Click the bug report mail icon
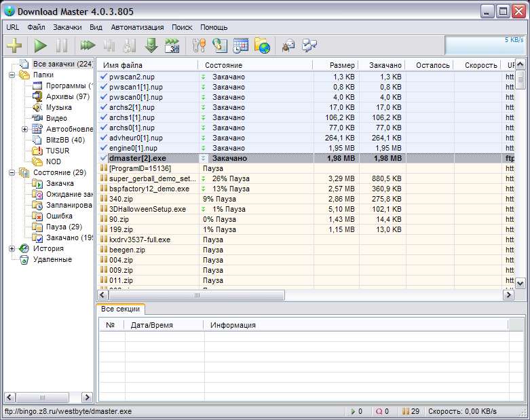This screenshot has width=530, height=420. 288,45
